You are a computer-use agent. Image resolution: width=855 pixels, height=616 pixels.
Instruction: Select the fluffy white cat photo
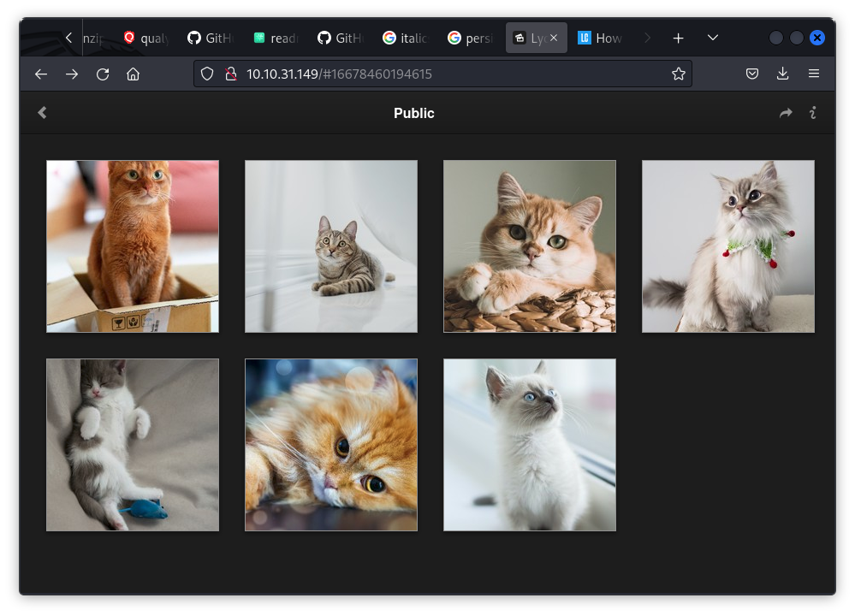point(727,246)
